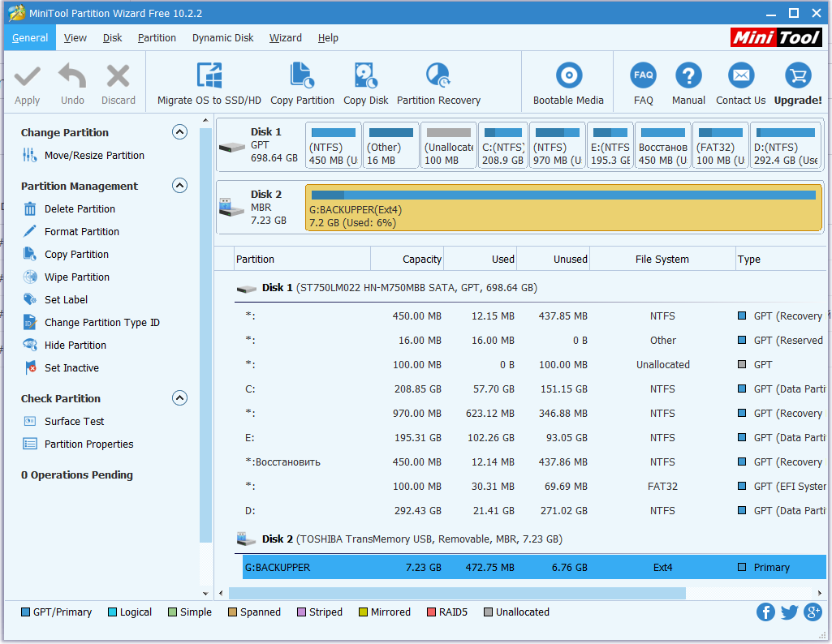Collapse the Partition Management section

(x=180, y=186)
